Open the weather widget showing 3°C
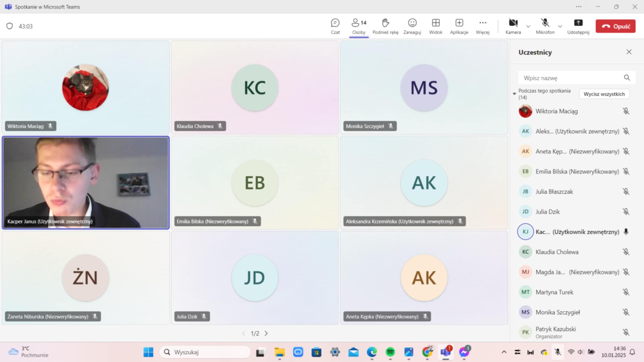 pos(29,352)
